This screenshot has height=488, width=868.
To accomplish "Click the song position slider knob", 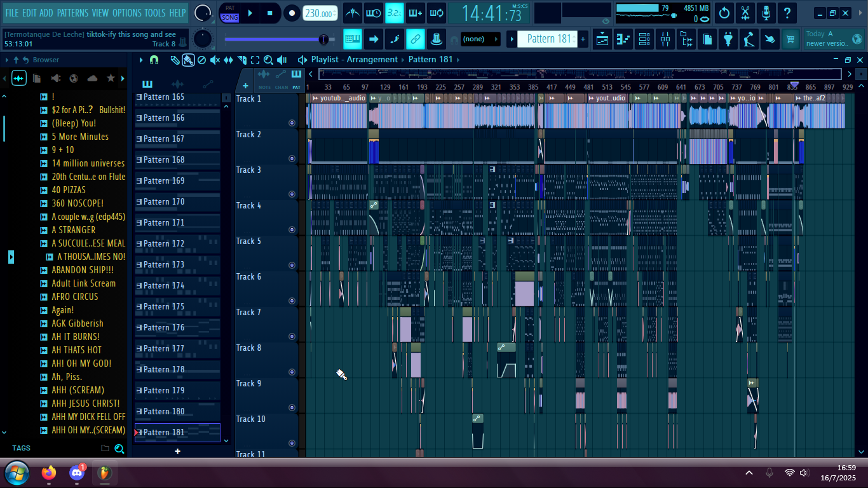I will (323, 39).
